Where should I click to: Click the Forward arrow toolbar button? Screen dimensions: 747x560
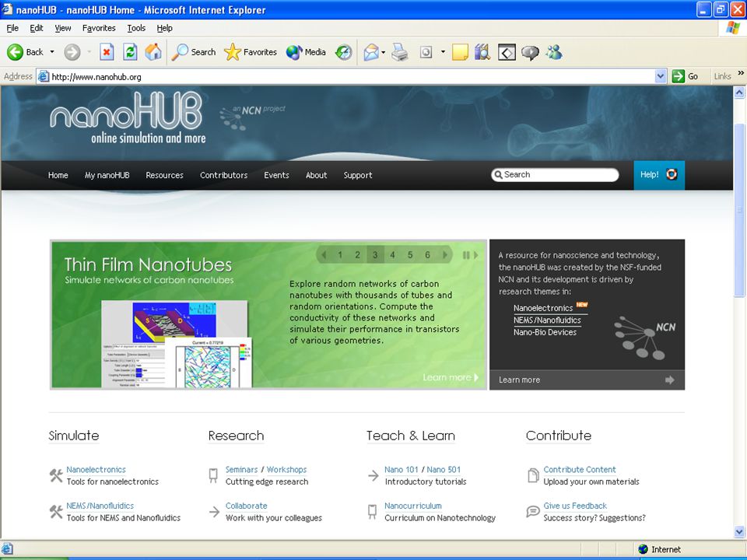[72, 52]
